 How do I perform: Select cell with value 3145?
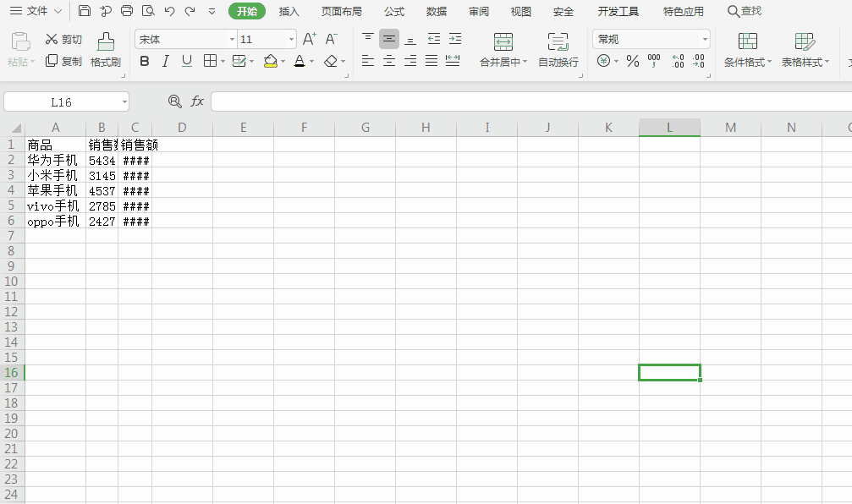click(x=102, y=175)
